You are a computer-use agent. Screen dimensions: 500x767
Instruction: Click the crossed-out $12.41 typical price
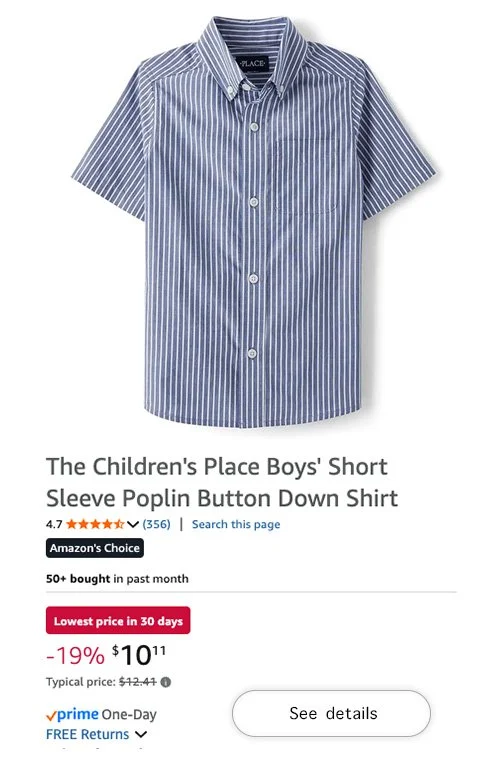[137, 682]
